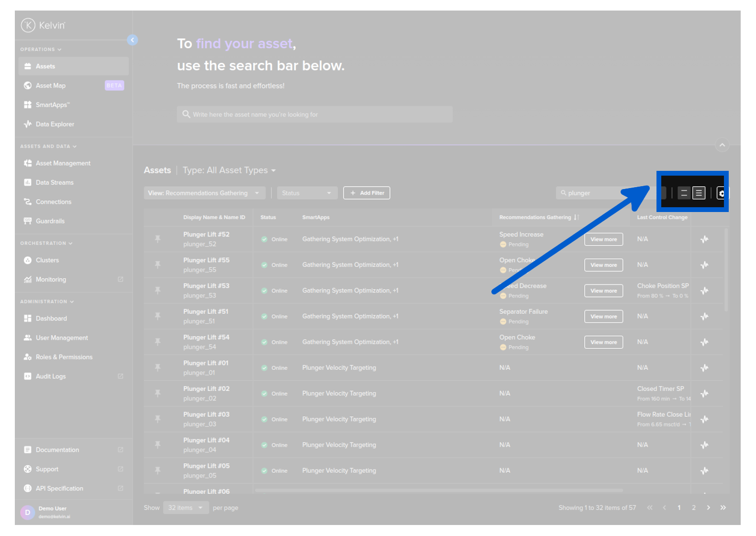This screenshot has height=536, width=756.
Task: Collapse the search banner section
Action: [x=722, y=145]
